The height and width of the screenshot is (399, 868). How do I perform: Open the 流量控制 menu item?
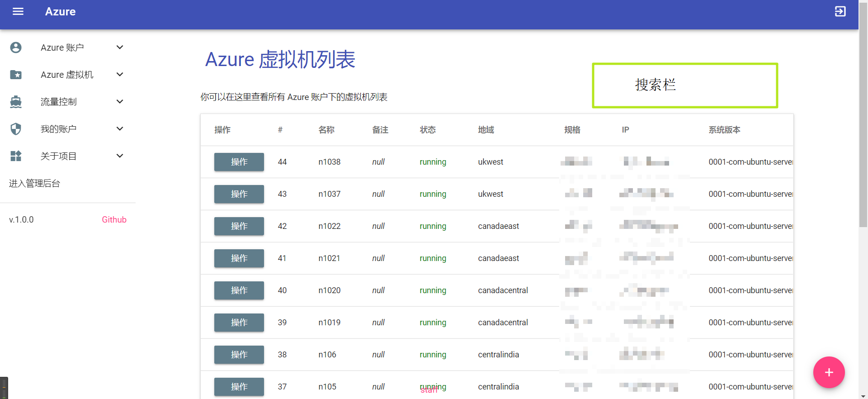(x=68, y=102)
